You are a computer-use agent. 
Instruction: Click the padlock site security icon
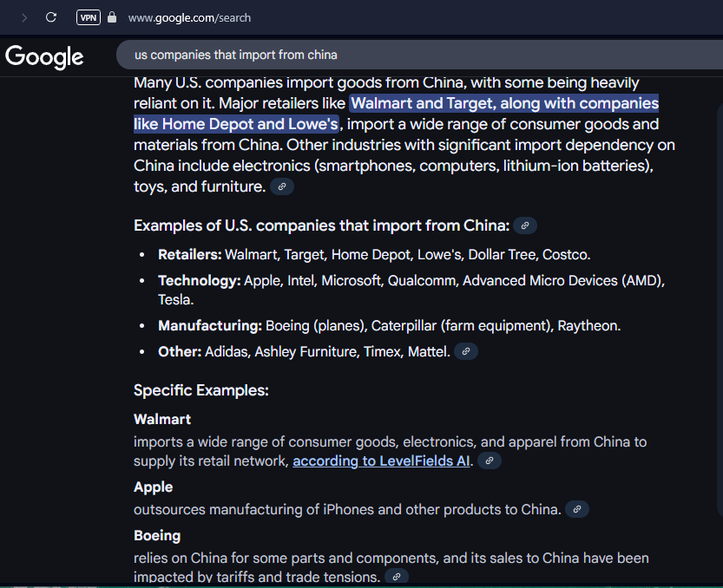point(112,17)
